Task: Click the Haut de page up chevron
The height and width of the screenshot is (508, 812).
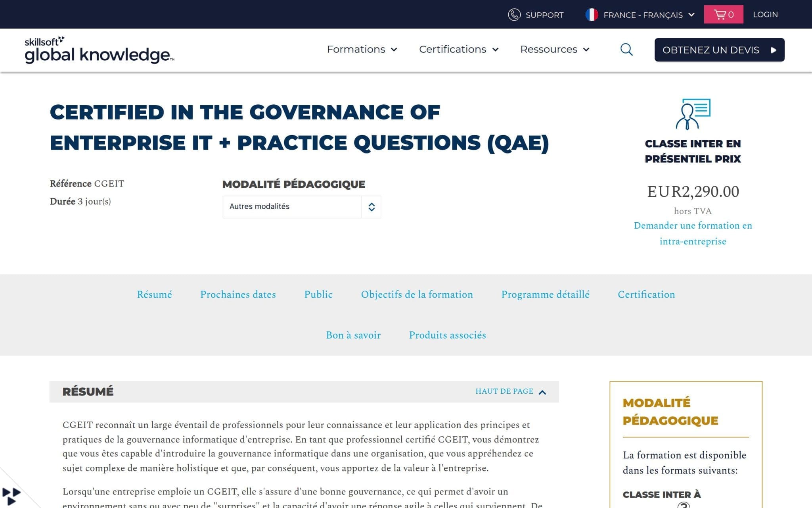Action: pos(542,392)
